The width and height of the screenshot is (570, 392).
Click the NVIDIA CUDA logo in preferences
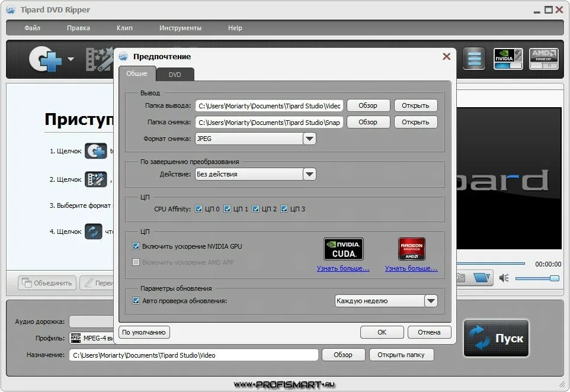[x=344, y=249]
